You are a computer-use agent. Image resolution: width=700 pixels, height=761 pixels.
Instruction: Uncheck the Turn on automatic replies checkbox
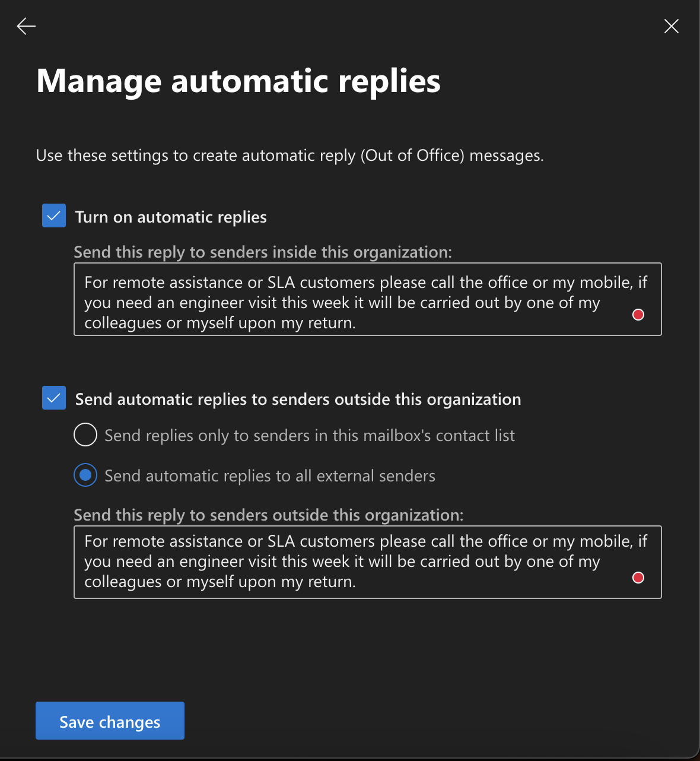54,216
